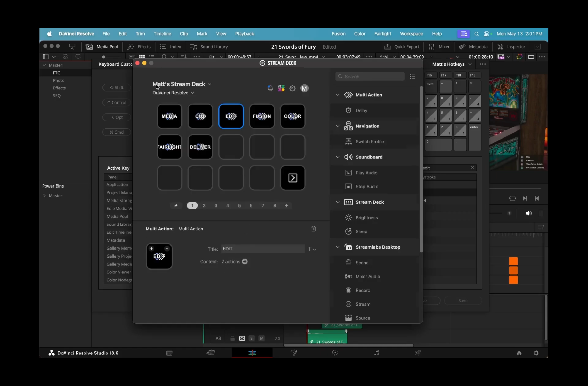This screenshot has width=588, height=386.
Task: Open Stream Deck notifications bell
Action: click(x=270, y=88)
